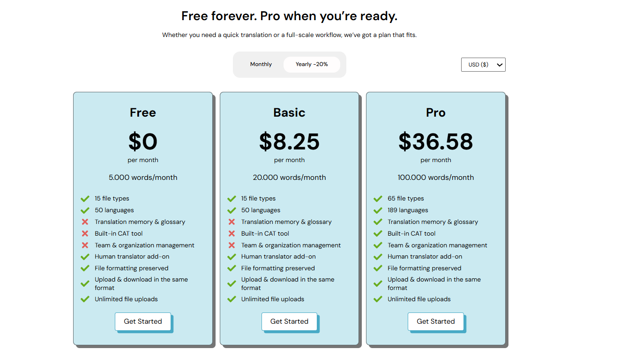Click "20.000 words/month" in the Basic card

289,177
